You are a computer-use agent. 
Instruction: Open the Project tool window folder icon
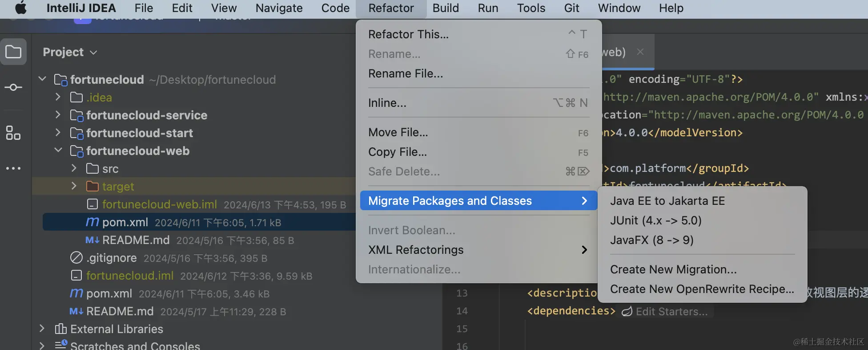(13, 52)
